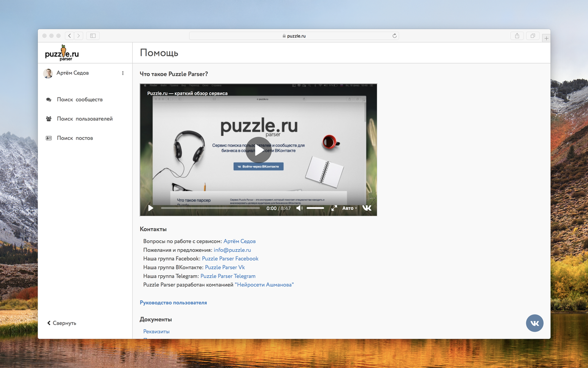The image size is (588, 368).
Task: Play the video with the center play button
Action: 258,150
